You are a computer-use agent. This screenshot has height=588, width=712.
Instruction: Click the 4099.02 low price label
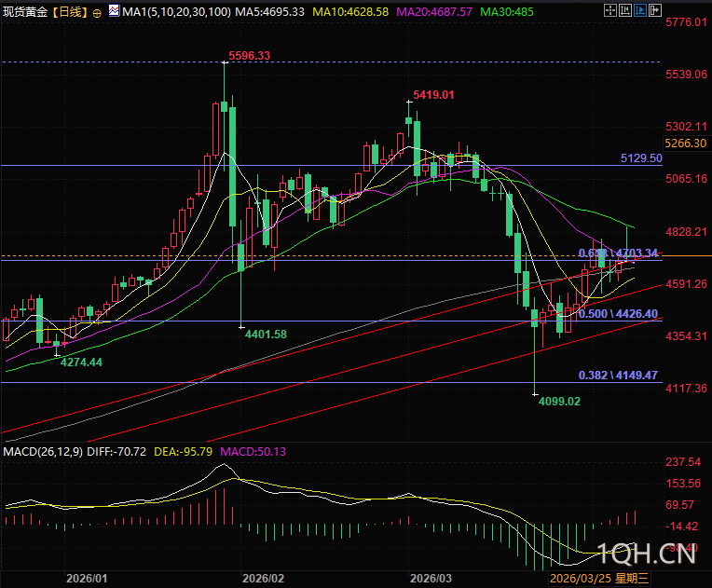click(559, 401)
